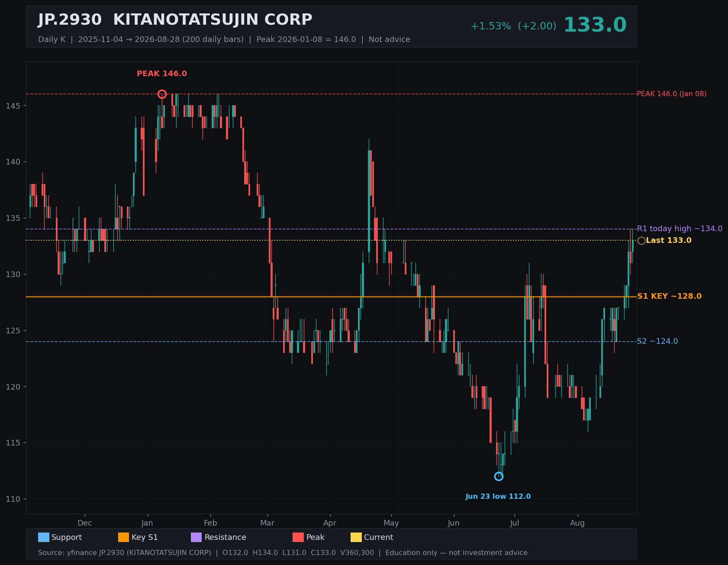Click the 'Jan' x-axis label
This screenshot has width=728, height=565.
point(148,523)
